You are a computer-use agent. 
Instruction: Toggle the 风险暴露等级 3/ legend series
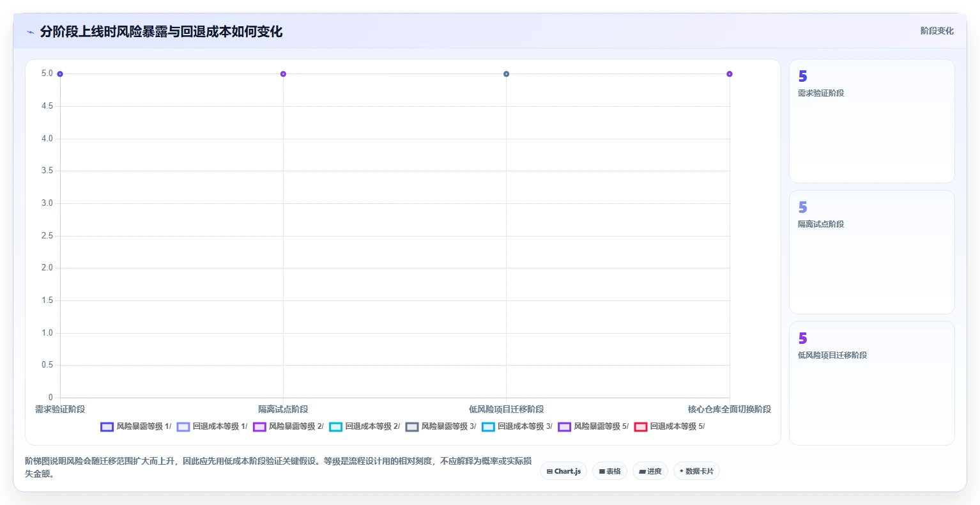coord(441,426)
